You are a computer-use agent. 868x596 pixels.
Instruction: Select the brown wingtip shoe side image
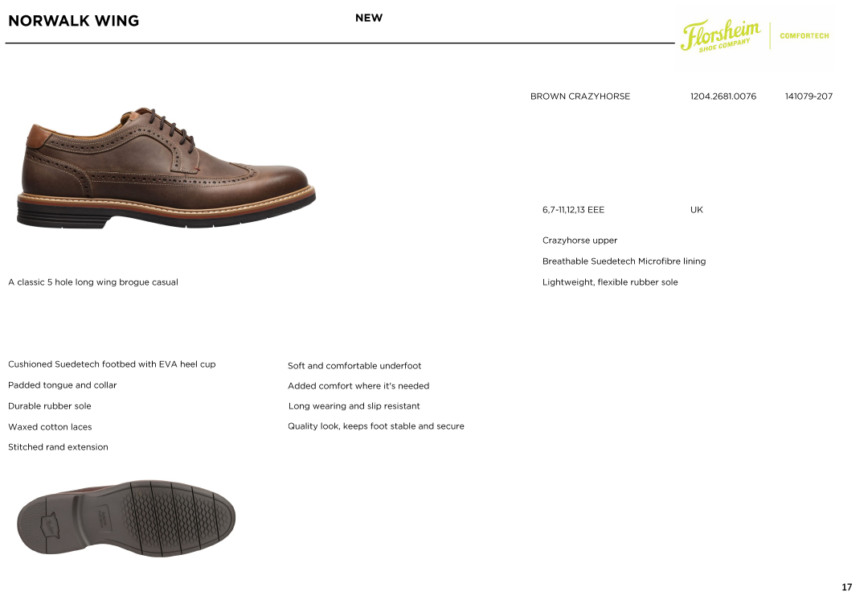point(166,168)
